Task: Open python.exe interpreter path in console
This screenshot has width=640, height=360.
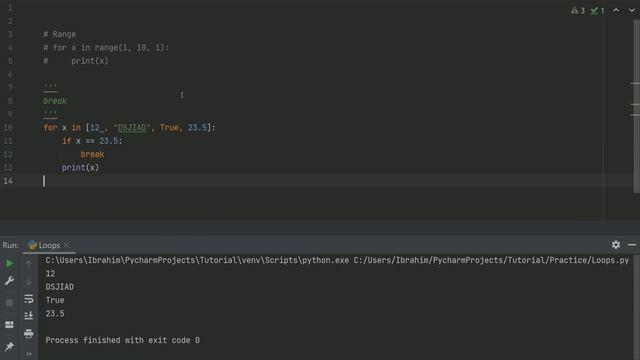Action: [x=197, y=260]
